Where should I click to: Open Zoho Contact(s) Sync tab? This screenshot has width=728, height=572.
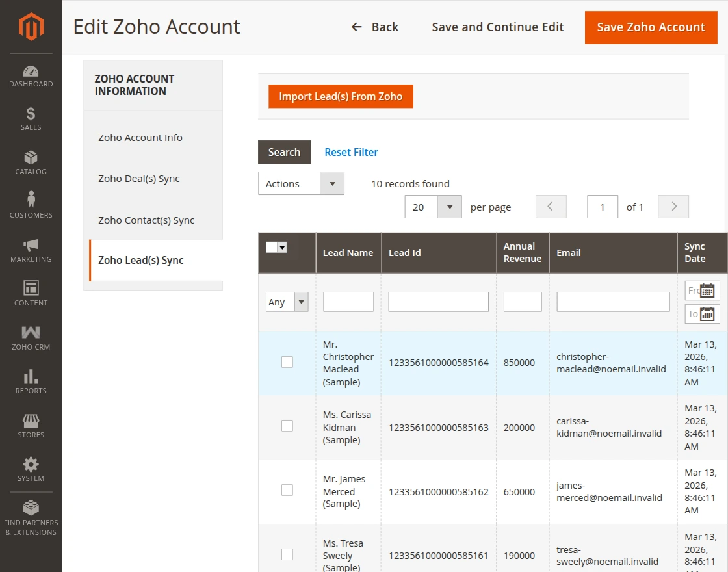point(146,220)
